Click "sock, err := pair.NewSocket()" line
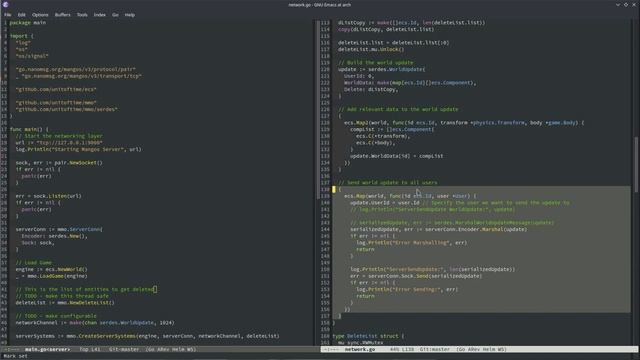The image size is (640, 360). pyautogui.click(x=59, y=162)
